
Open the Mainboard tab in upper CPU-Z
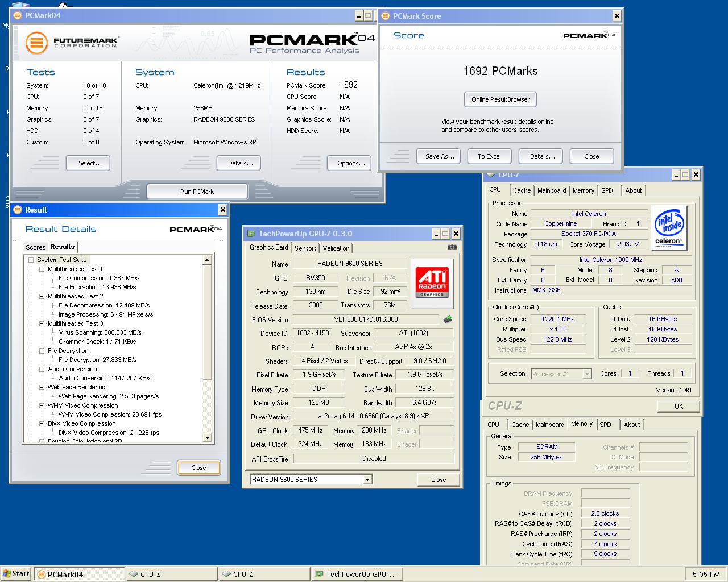552,190
